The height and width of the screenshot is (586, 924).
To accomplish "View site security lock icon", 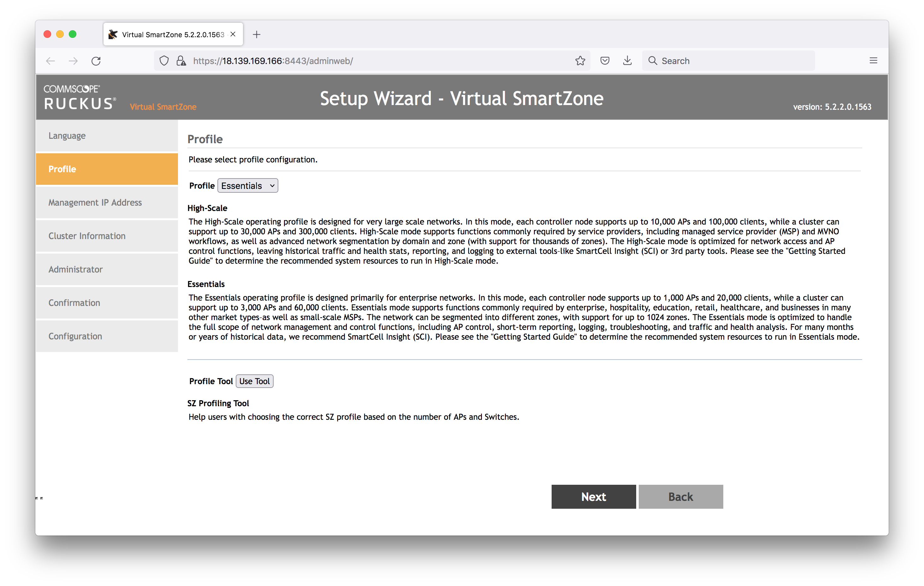I will [181, 61].
